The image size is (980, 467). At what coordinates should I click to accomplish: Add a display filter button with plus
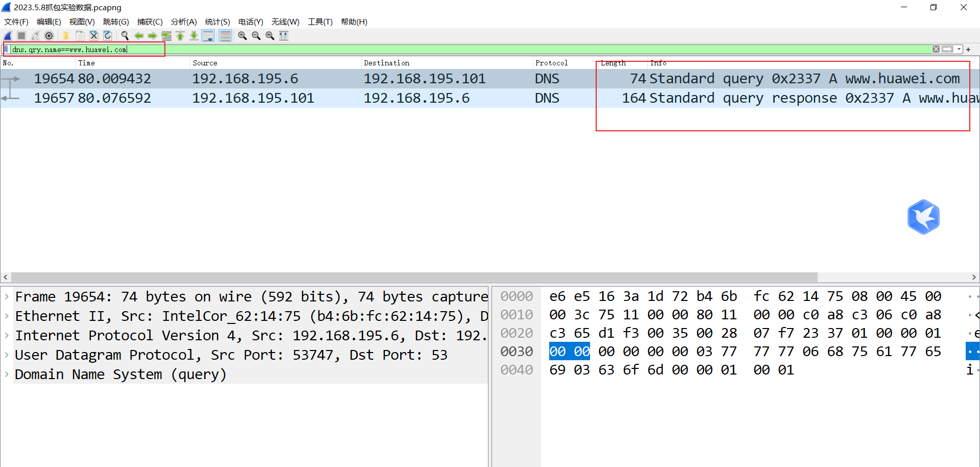coord(968,50)
